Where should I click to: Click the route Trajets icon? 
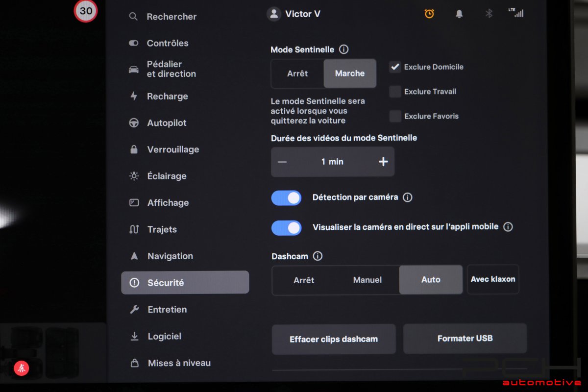coord(134,229)
